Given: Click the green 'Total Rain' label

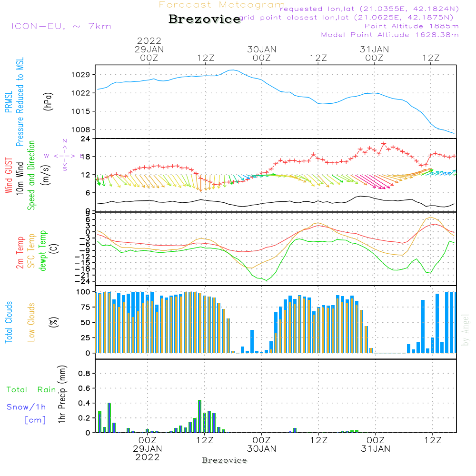Looking at the screenshot, I should point(31,390).
